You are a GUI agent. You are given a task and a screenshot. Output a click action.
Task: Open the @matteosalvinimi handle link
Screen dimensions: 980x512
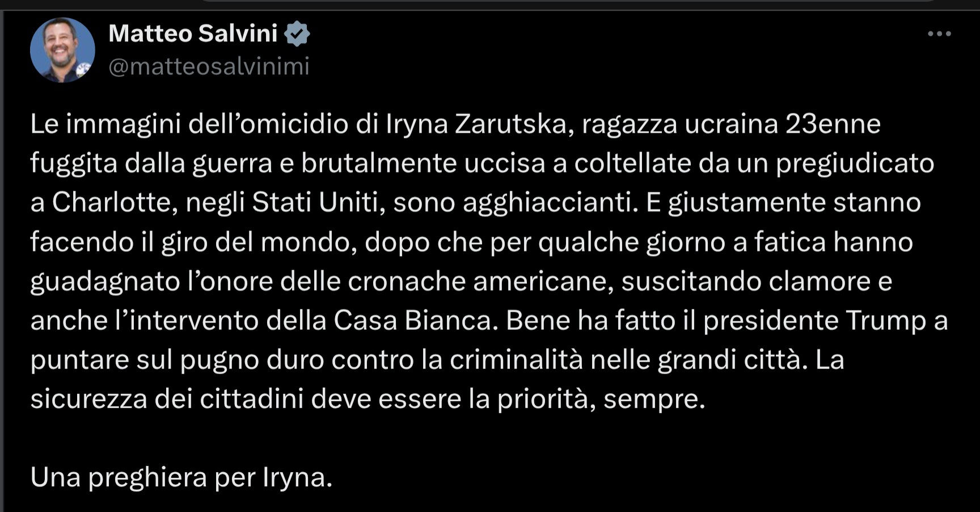[x=209, y=66]
